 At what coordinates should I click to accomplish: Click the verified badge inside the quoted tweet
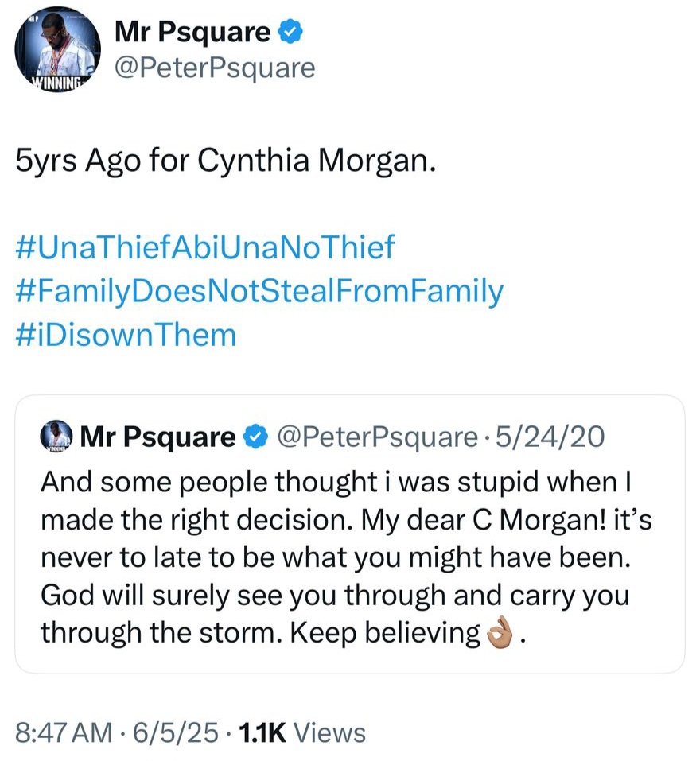[255, 437]
